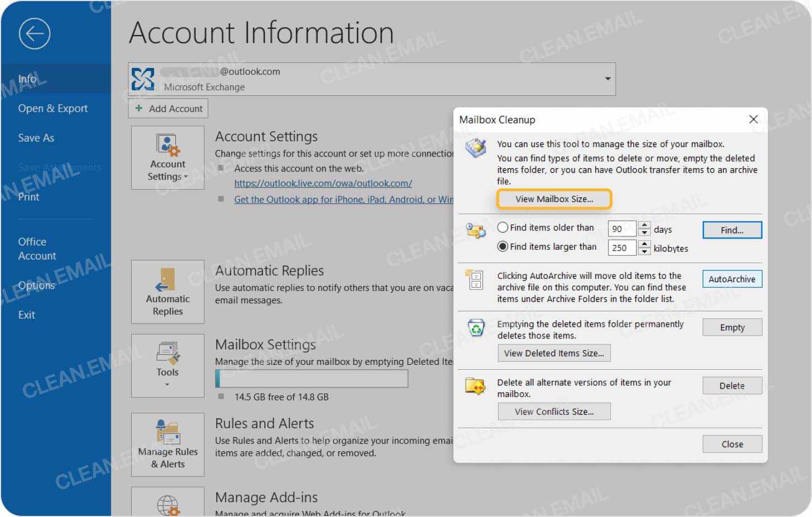Click the Microsoft Exchange account icon
Screen dimensions: 812x517
point(143,79)
